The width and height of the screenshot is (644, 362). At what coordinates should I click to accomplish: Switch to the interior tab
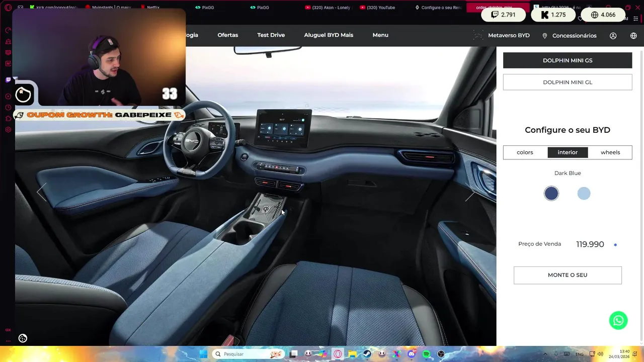tap(568, 152)
